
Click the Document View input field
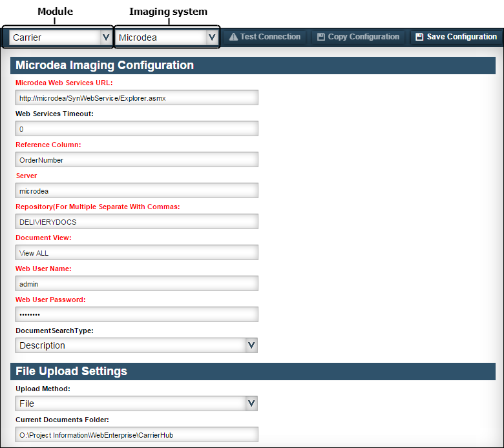(136, 253)
